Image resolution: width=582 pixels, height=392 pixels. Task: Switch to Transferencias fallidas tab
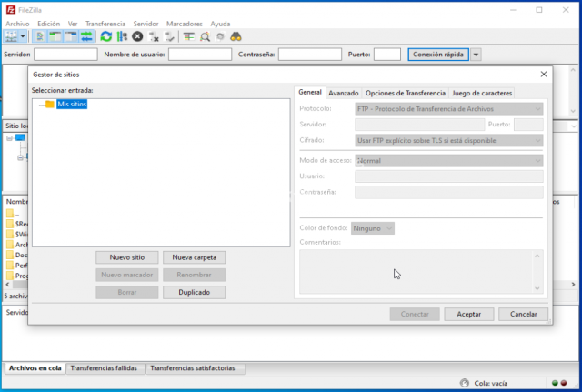pos(104,368)
